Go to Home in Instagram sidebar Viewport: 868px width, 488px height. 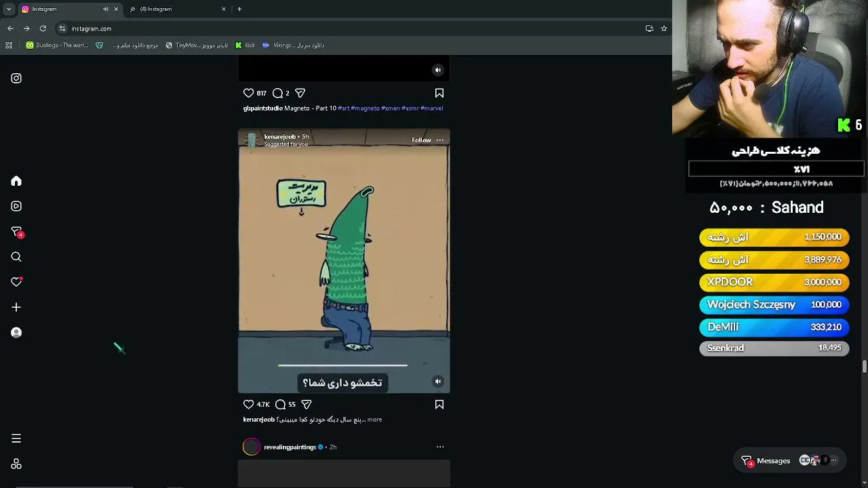(16, 181)
